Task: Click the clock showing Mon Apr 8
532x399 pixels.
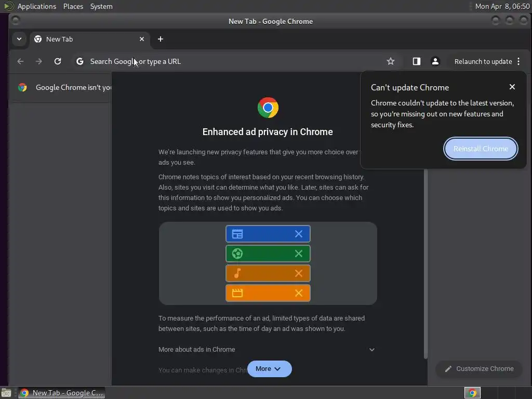Action: click(502, 6)
